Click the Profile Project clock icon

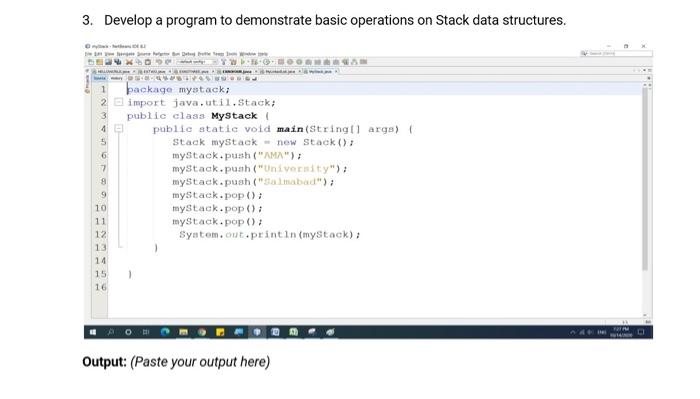tap(266, 62)
